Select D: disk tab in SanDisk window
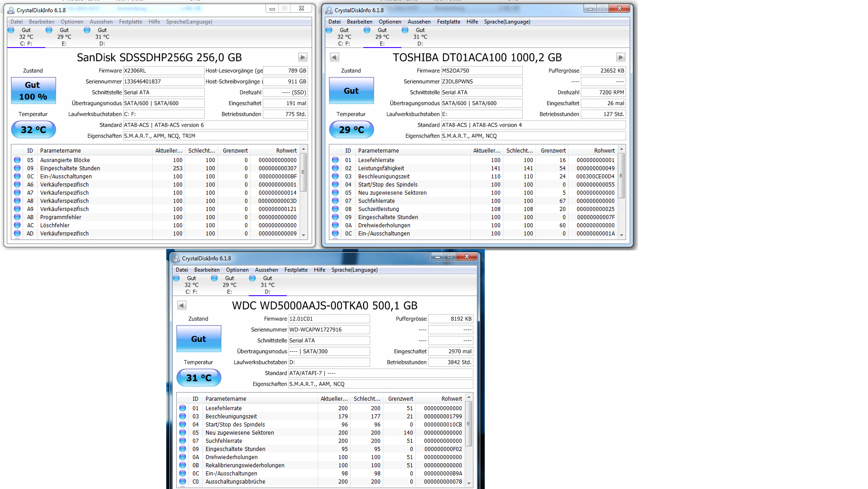Screen dimensions: 868x489 pos(102,37)
